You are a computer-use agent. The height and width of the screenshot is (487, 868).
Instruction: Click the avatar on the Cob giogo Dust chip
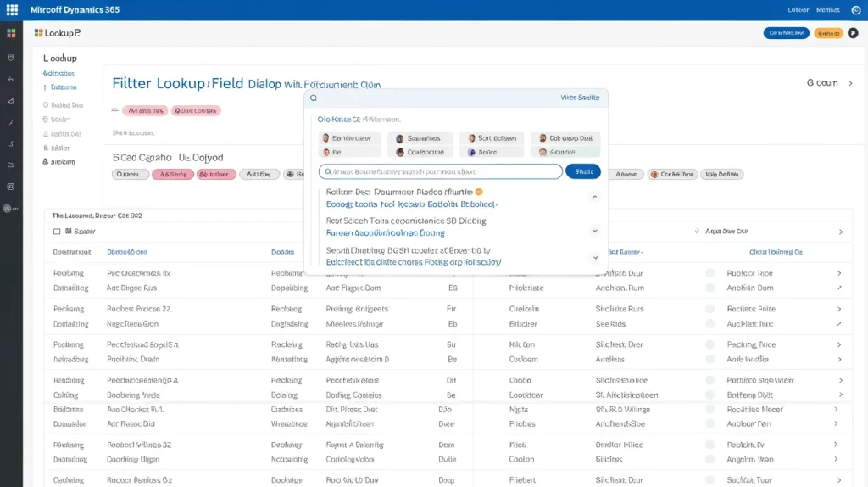[x=542, y=138]
